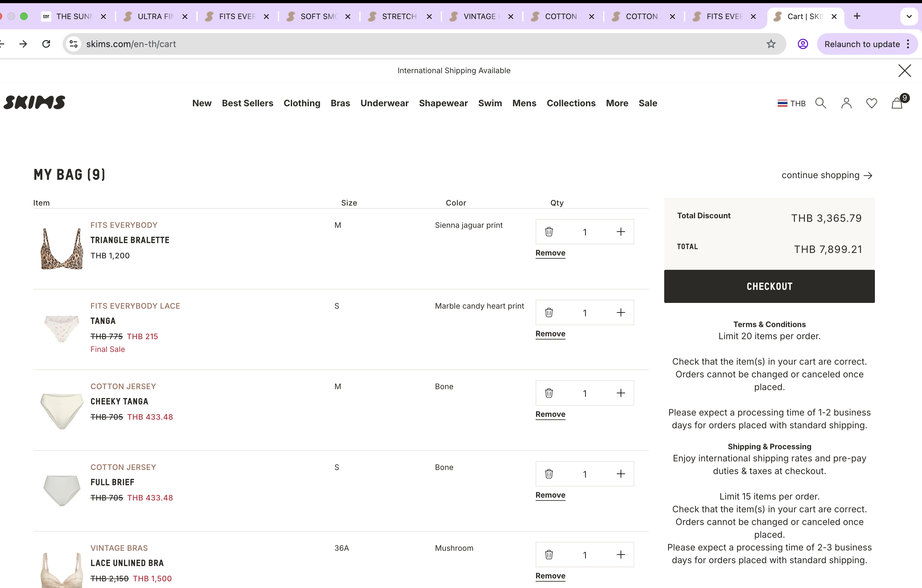Expand the tab search dropdown chevron

(x=909, y=17)
